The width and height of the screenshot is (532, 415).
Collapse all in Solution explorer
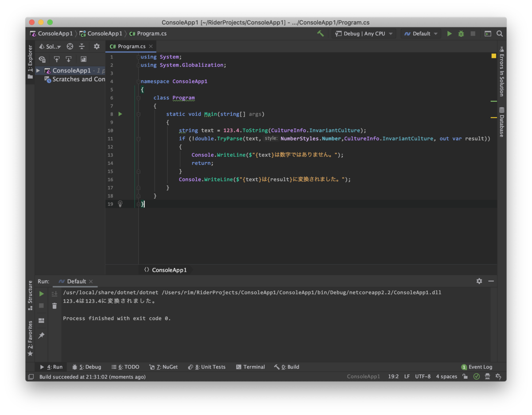coord(82,47)
